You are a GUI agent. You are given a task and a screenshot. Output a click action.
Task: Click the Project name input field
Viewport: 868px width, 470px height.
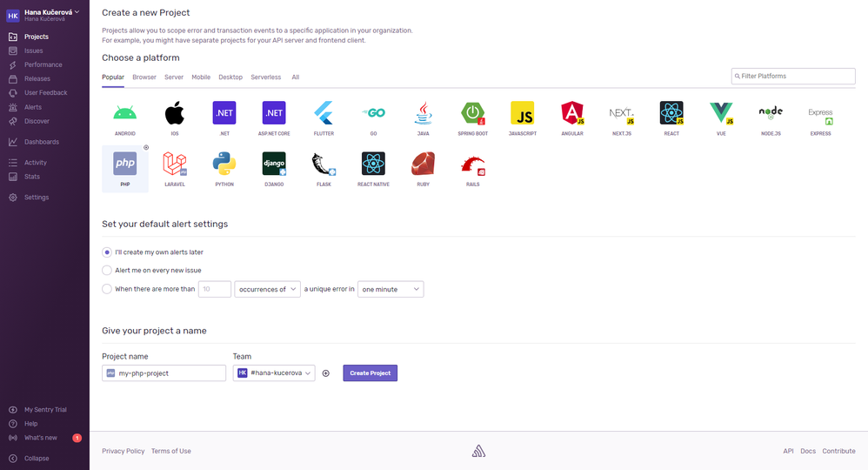pos(164,373)
